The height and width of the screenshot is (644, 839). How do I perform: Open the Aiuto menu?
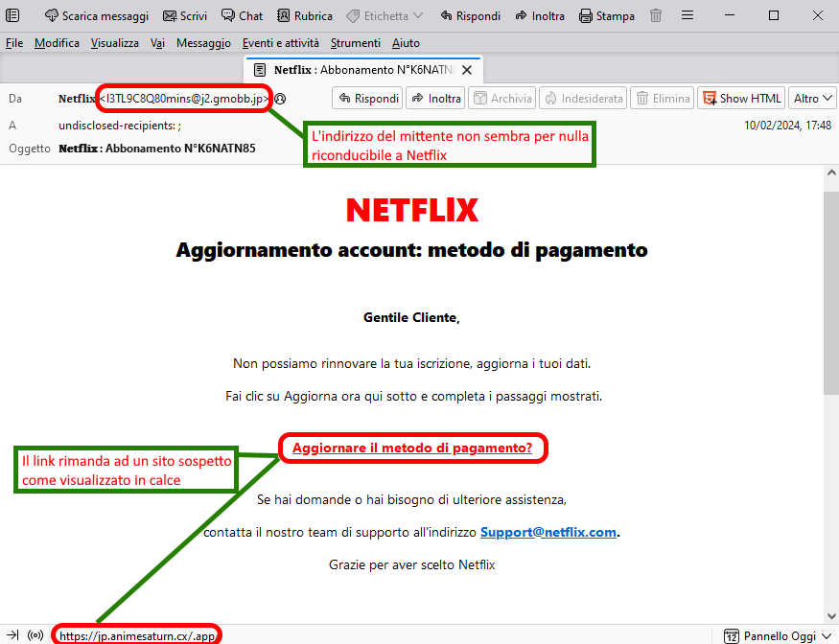click(406, 43)
